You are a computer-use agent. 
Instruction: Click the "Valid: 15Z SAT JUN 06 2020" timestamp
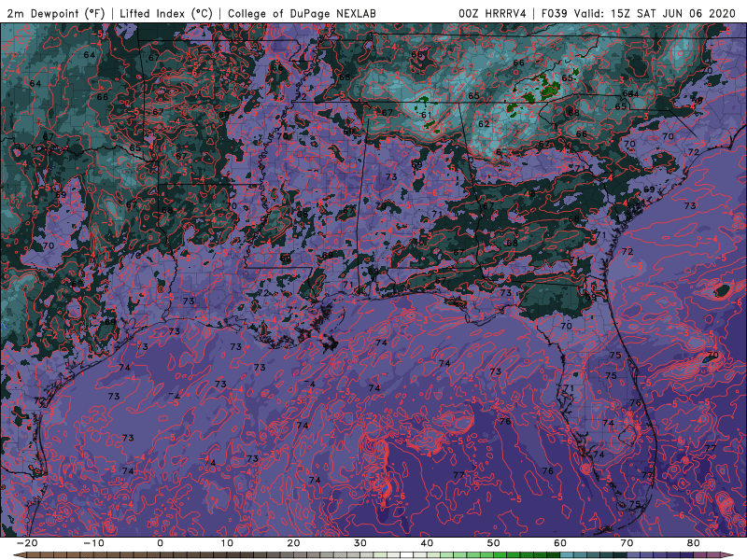(x=655, y=13)
